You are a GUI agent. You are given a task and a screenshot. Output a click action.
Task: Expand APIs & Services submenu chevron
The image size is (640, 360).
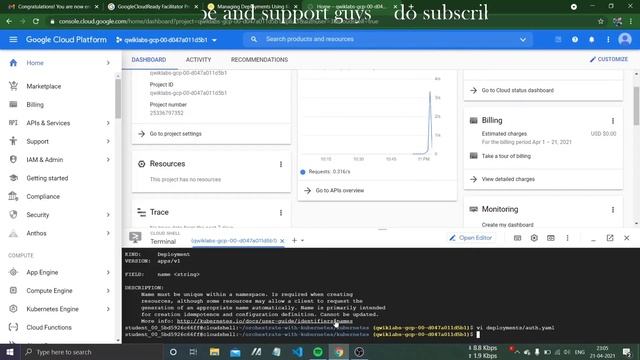108,123
